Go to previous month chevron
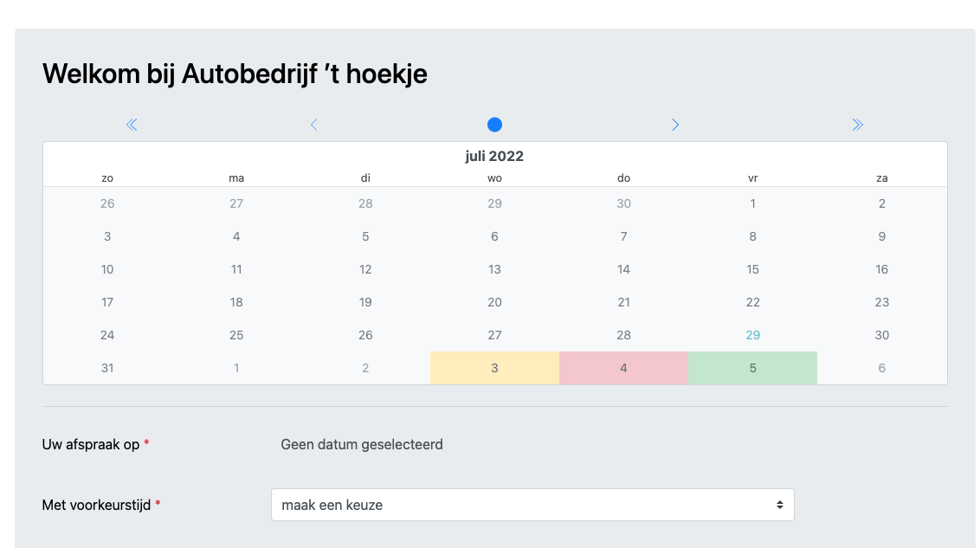The width and height of the screenshot is (980, 548). [313, 125]
